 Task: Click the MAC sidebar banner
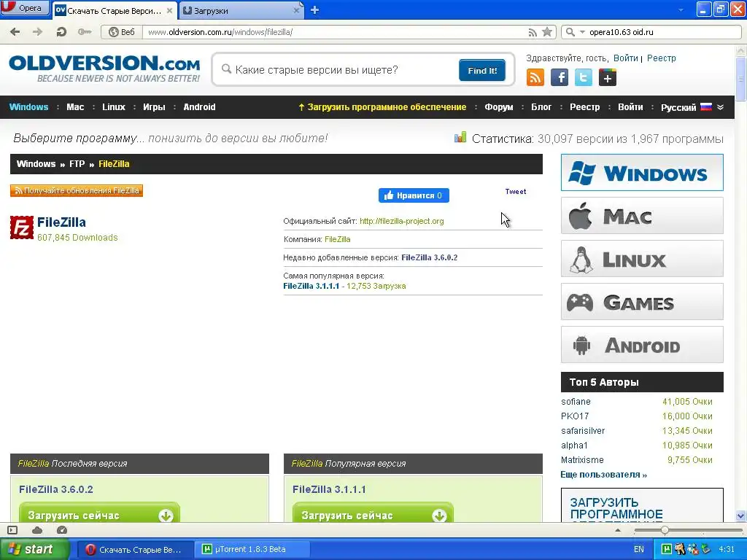click(x=642, y=216)
